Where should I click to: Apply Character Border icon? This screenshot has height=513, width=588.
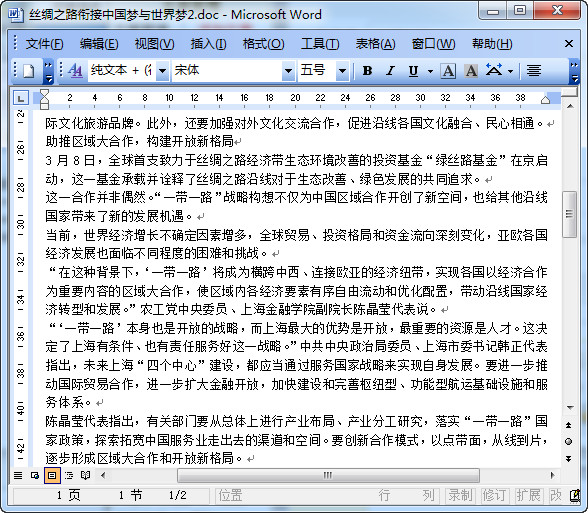click(448, 70)
